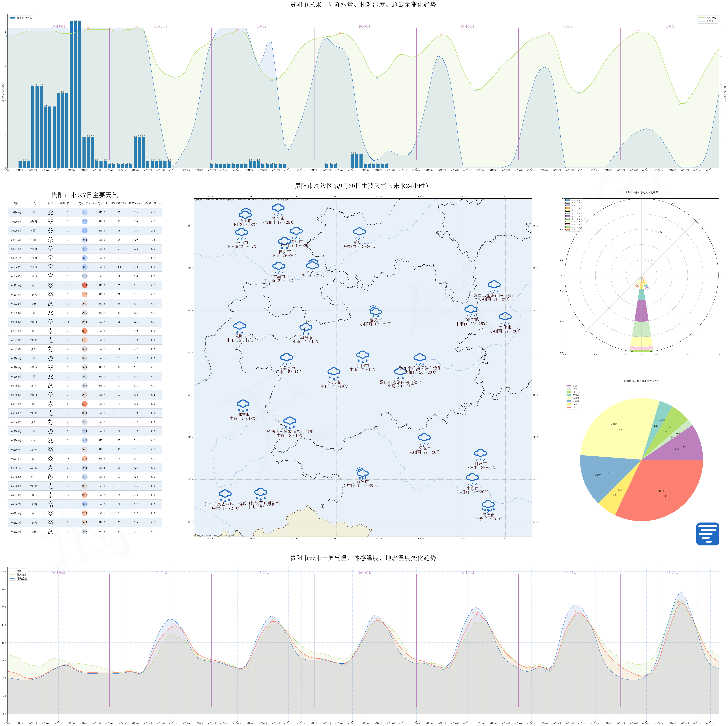Click the 24.7 temperature badge in 01日15时 row

[84, 285]
